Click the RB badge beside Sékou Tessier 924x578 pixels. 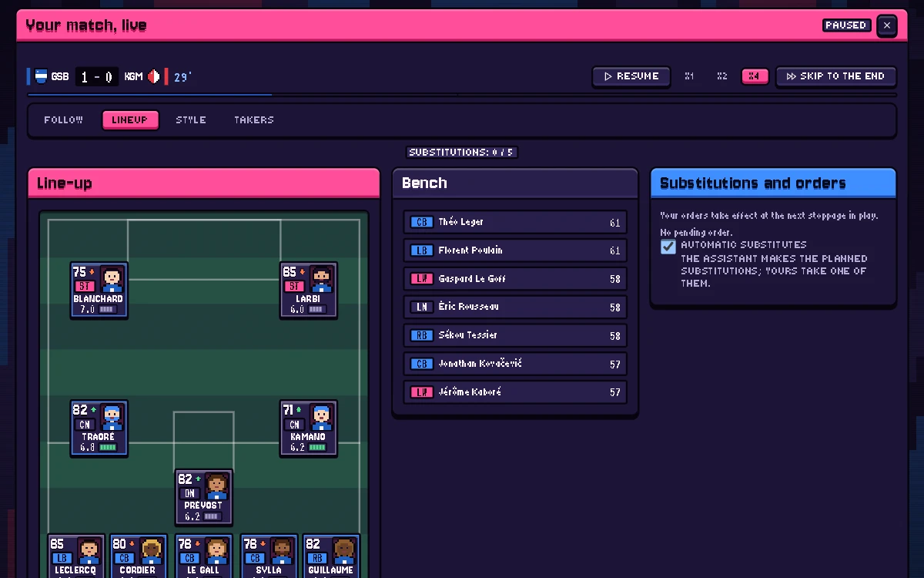click(x=421, y=335)
